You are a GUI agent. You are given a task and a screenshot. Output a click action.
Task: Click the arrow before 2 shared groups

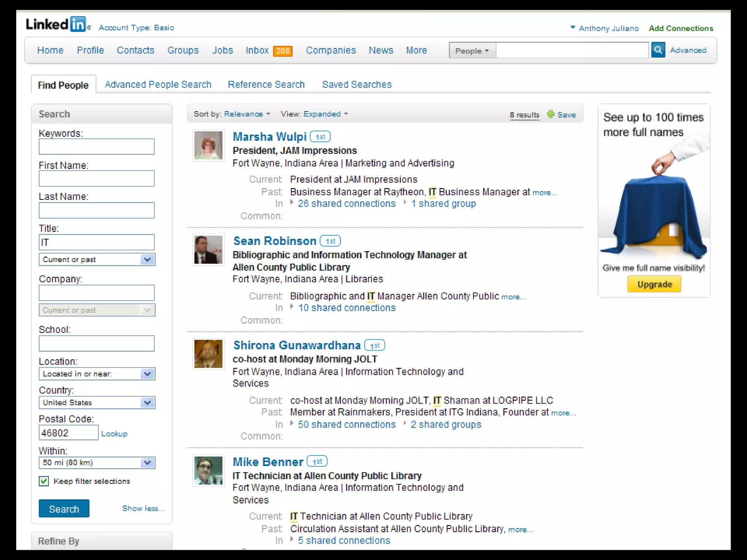point(405,423)
